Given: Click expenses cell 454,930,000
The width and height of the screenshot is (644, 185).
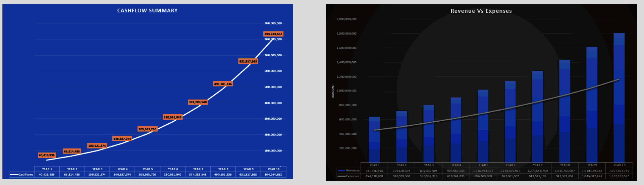Looking at the screenshot, I should 374,176.
